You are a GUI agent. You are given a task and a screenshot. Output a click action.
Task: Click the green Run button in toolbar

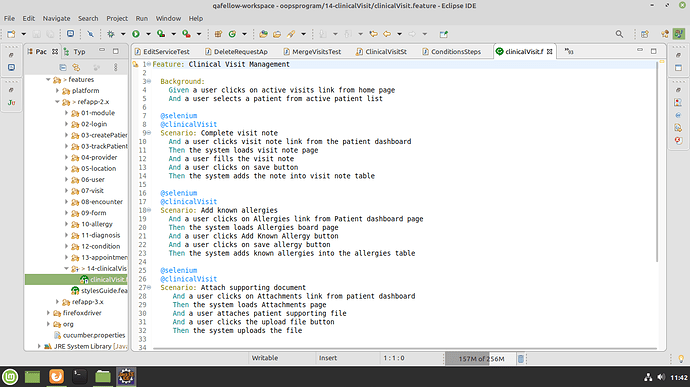click(x=136, y=34)
